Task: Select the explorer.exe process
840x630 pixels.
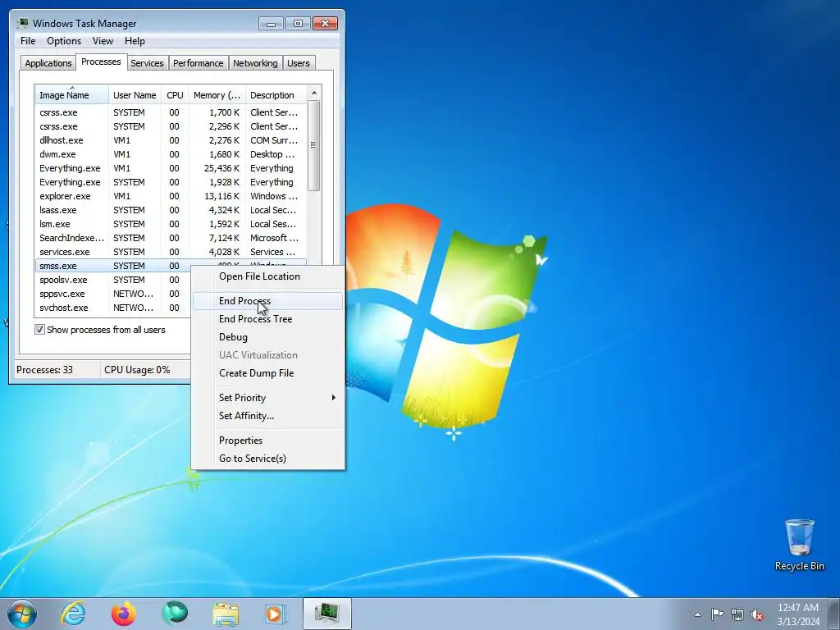Action: [x=171, y=196]
